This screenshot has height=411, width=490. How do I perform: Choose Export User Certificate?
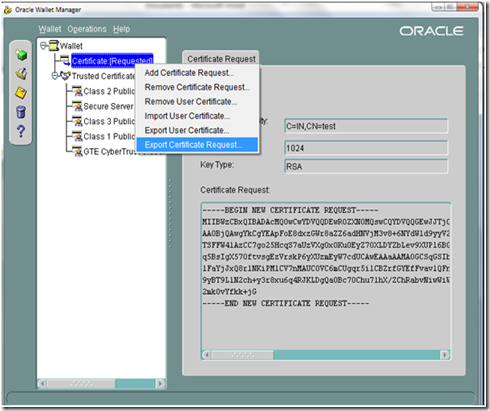click(197, 130)
